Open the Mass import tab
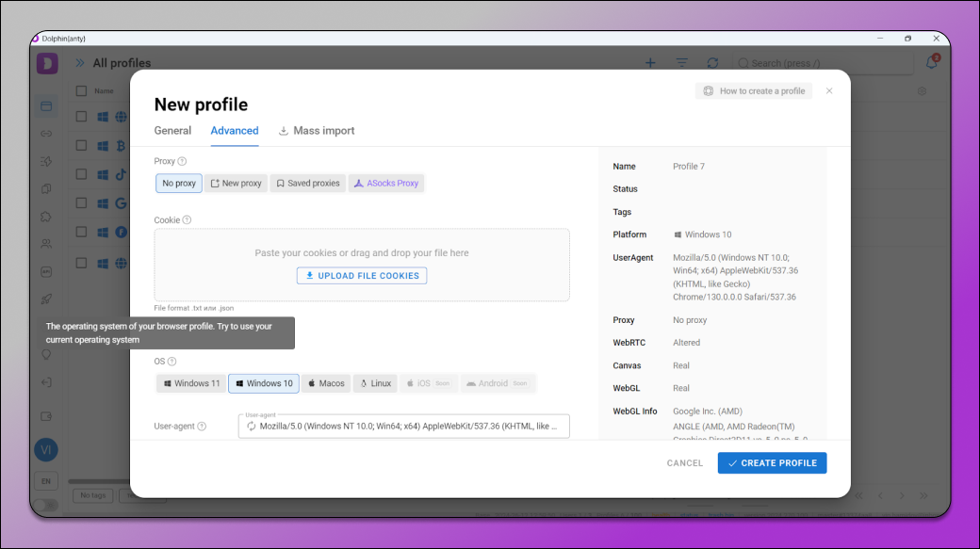This screenshot has width=980, height=549. click(317, 131)
